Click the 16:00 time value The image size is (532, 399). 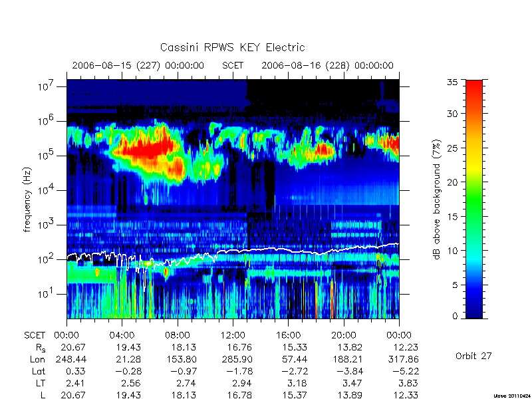tap(288, 336)
